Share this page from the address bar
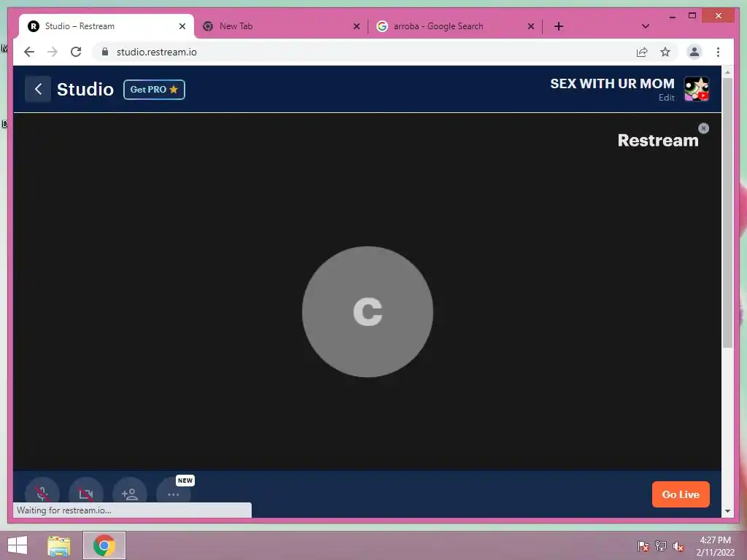Viewport: 747px width, 560px height. pos(642,52)
